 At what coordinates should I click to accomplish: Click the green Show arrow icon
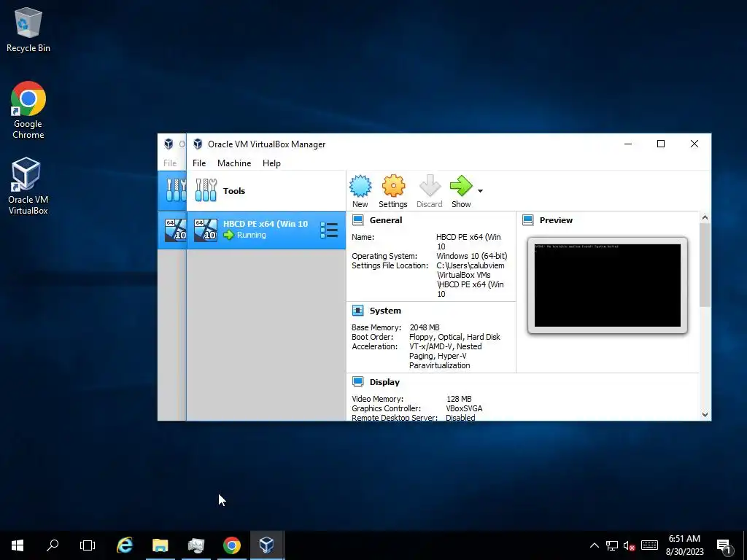pyautogui.click(x=461, y=186)
